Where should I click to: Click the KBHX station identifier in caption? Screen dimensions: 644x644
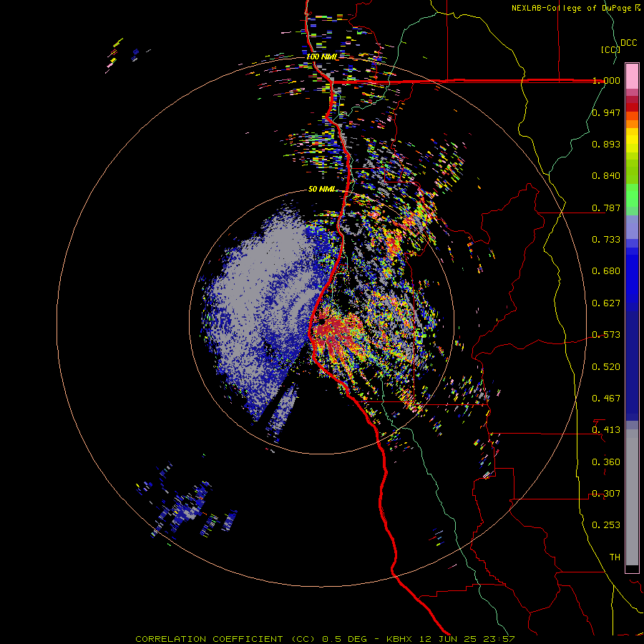399,639
